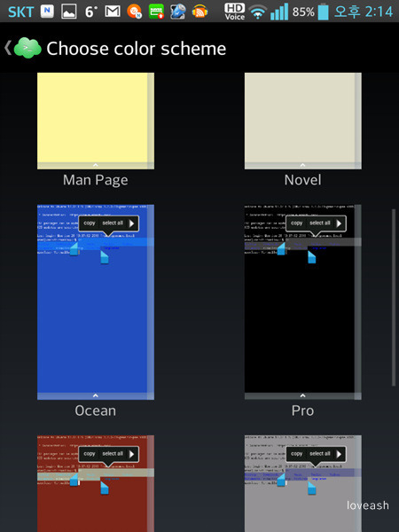Tap the back arrow in the header

pyautogui.click(x=7, y=48)
